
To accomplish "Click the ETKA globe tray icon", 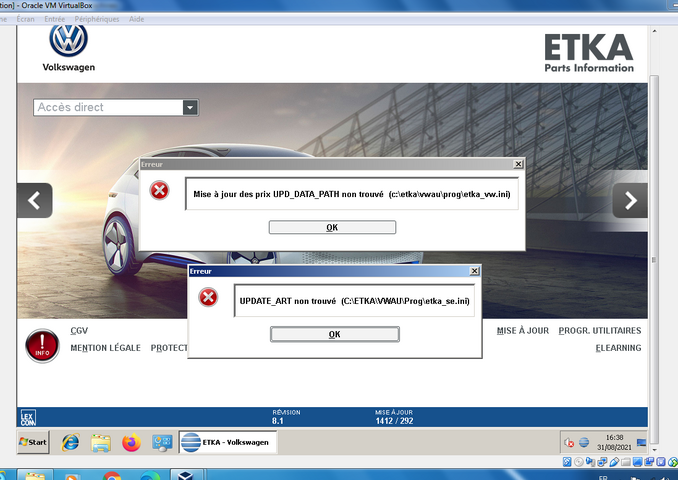I will [584, 442].
